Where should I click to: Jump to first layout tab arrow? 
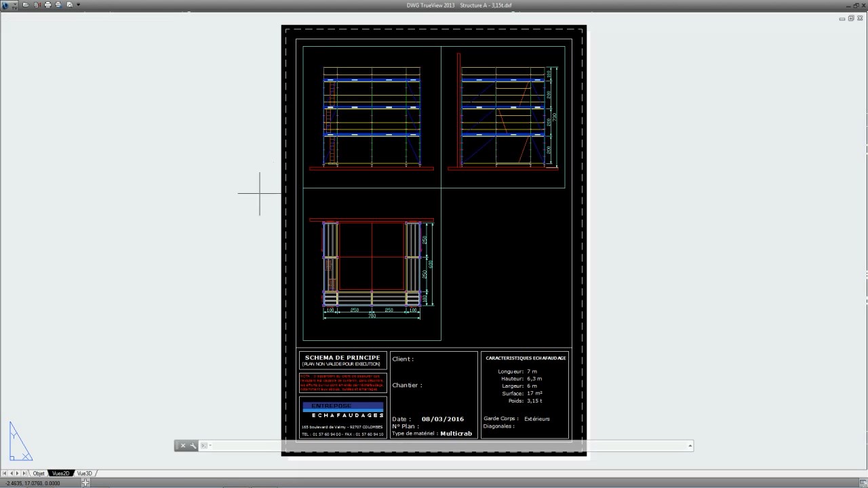[x=5, y=473]
